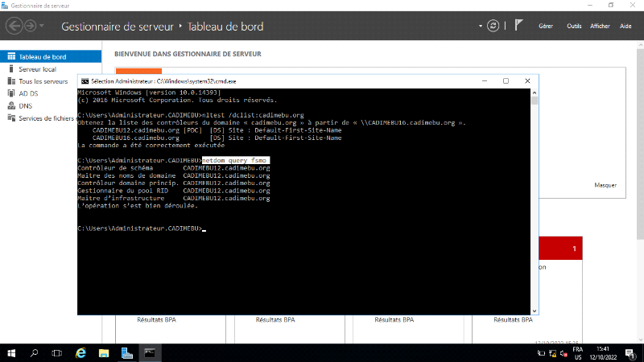Open File Explorer from taskbar
This screenshot has height=362, width=644.
pyautogui.click(x=104, y=353)
